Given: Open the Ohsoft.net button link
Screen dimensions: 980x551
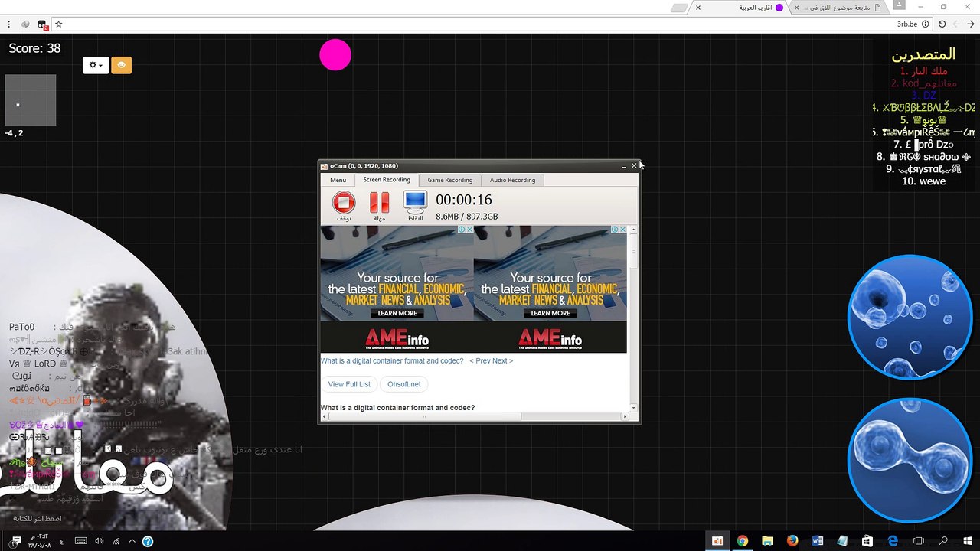Looking at the screenshot, I should pos(403,384).
